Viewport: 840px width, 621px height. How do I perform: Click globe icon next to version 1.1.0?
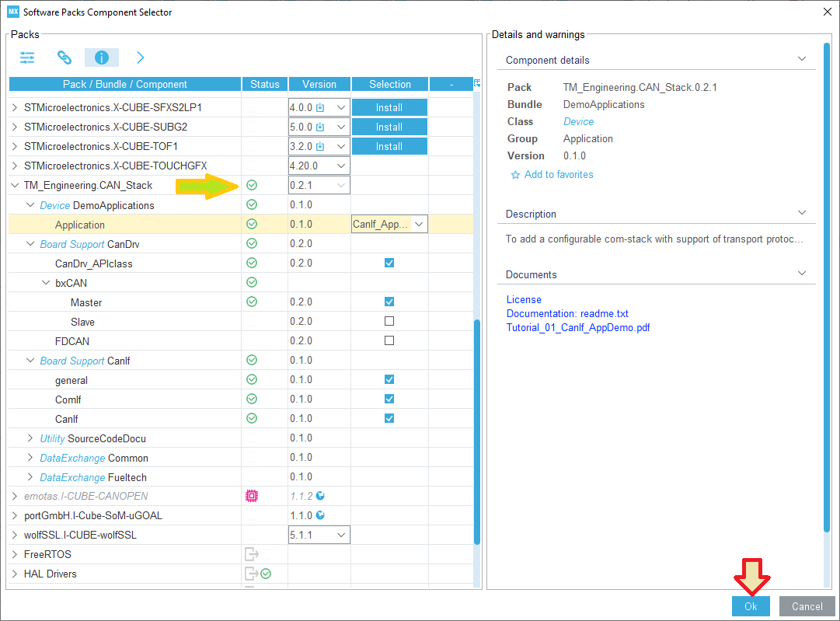pos(320,515)
